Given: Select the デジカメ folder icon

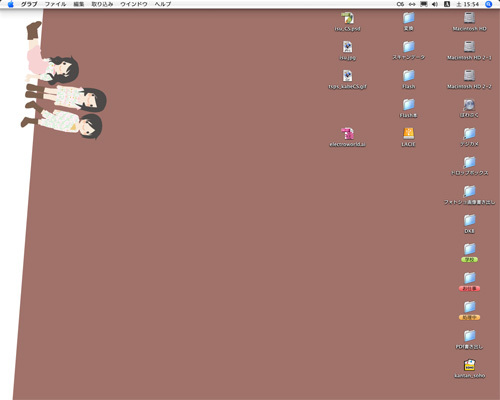Looking at the screenshot, I should pos(469,134).
